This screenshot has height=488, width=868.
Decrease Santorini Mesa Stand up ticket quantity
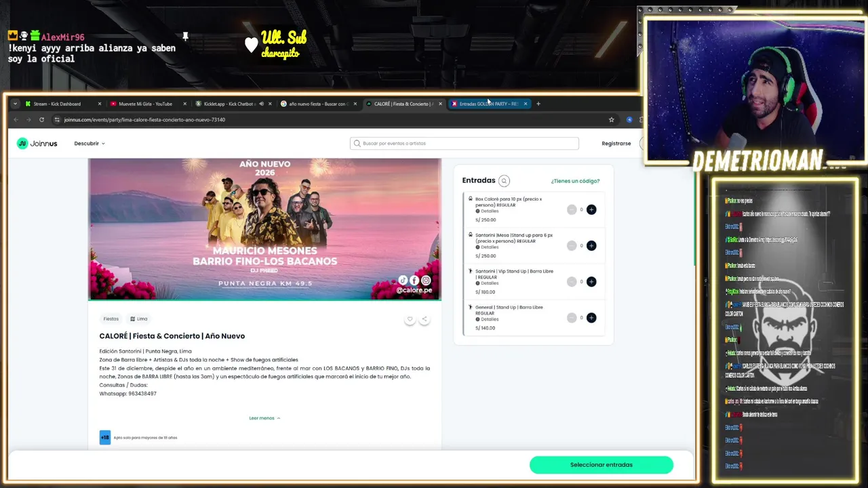(571, 245)
